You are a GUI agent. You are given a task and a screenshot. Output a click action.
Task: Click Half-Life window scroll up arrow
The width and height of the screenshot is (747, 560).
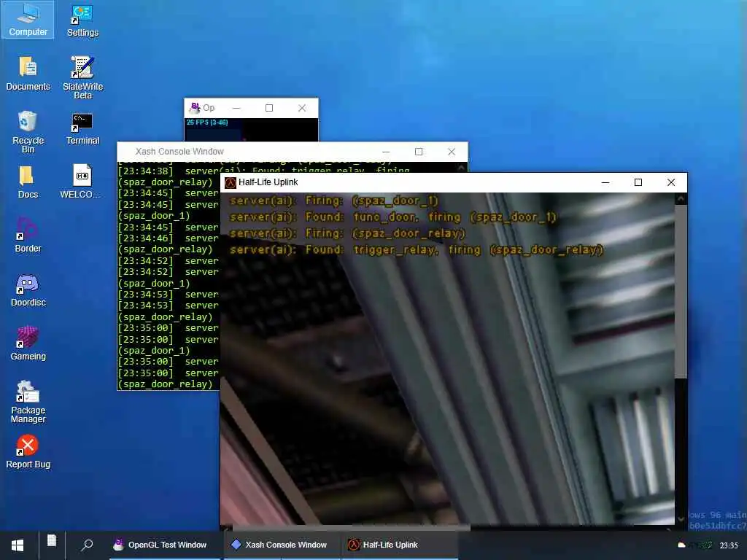pyautogui.click(x=681, y=198)
